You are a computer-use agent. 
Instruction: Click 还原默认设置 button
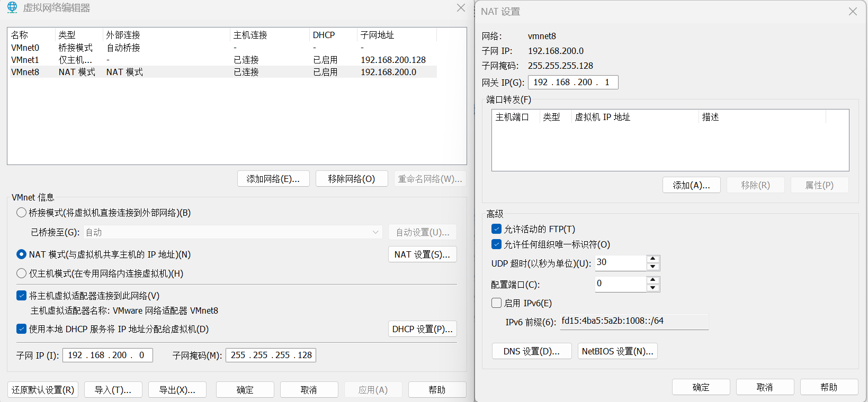[x=43, y=390]
